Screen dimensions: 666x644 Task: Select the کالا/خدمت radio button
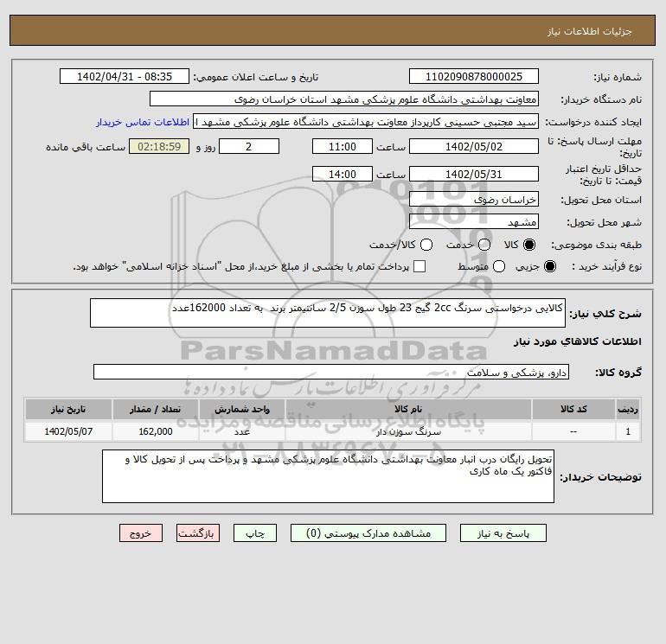[426, 245]
